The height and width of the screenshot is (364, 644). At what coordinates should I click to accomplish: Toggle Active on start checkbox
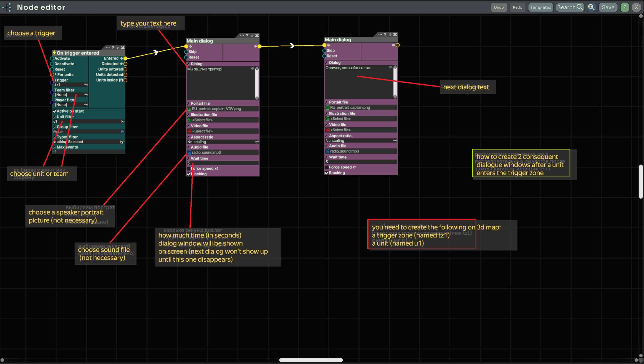coord(55,111)
